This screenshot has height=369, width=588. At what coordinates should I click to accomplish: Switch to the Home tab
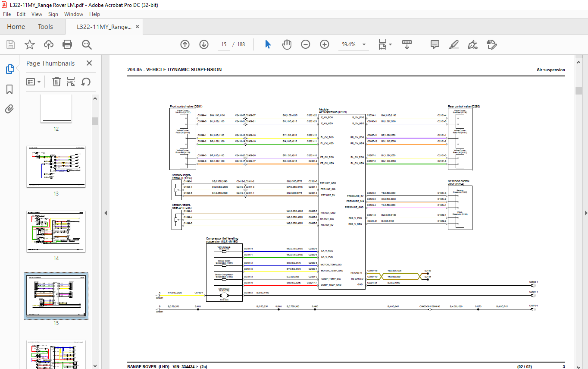click(16, 27)
